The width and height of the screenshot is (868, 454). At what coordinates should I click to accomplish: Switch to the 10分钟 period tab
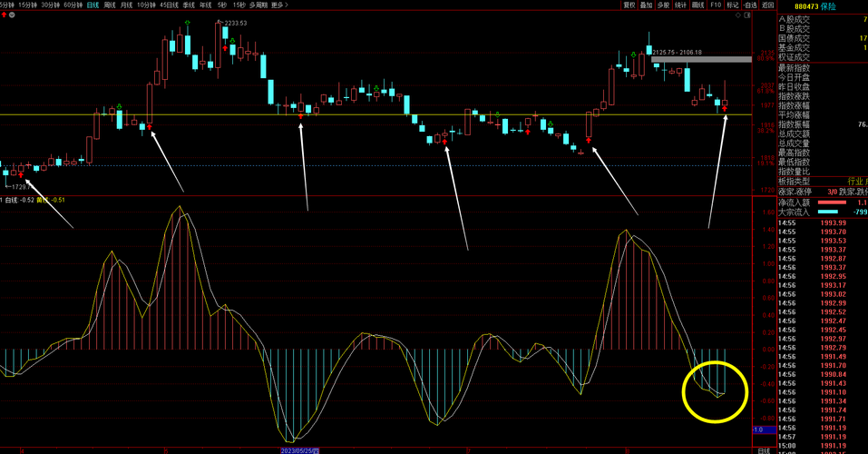tap(146, 5)
